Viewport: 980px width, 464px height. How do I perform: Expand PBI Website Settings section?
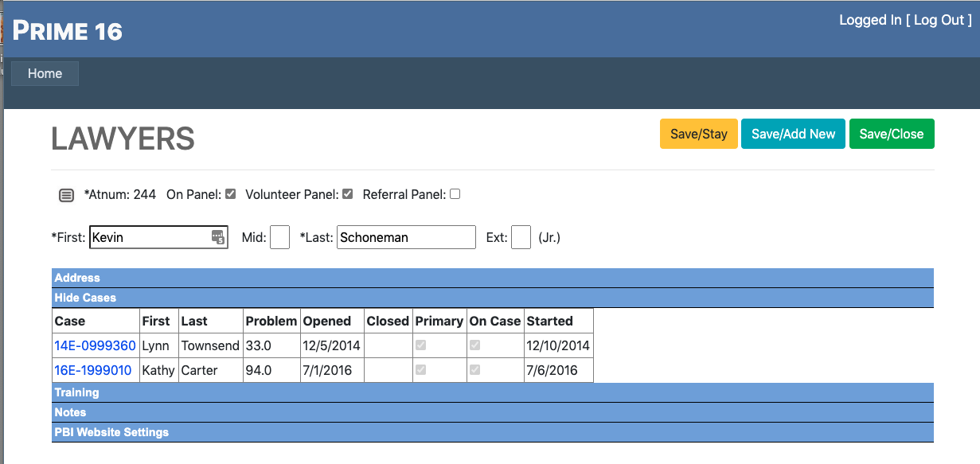coord(111,432)
